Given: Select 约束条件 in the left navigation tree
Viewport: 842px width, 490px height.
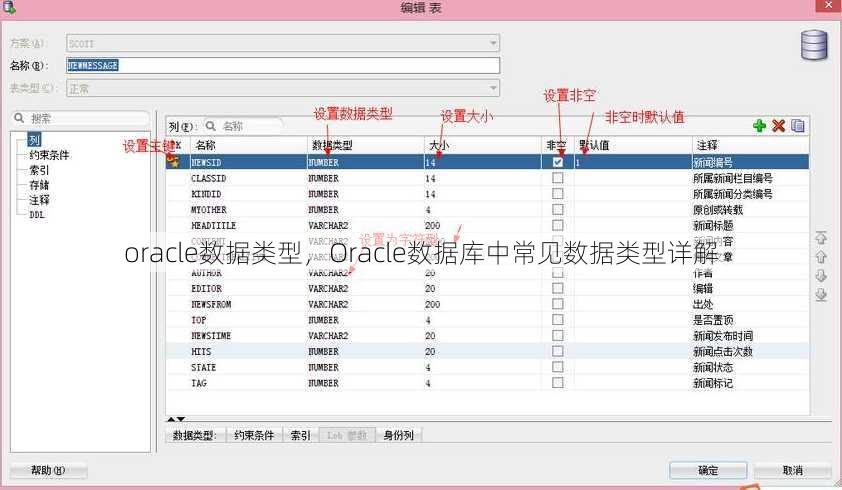Looking at the screenshot, I should [49, 155].
